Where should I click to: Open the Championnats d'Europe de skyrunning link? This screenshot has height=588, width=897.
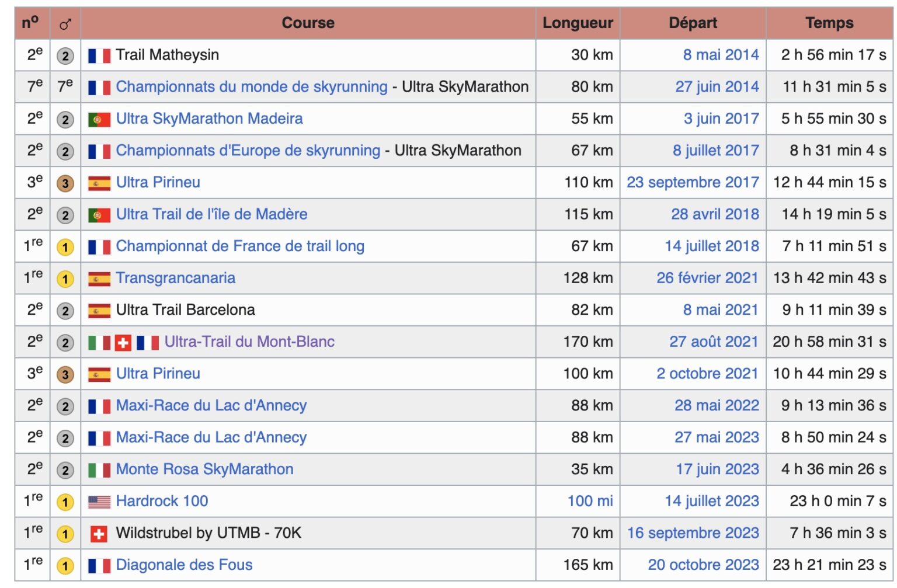click(x=248, y=151)
